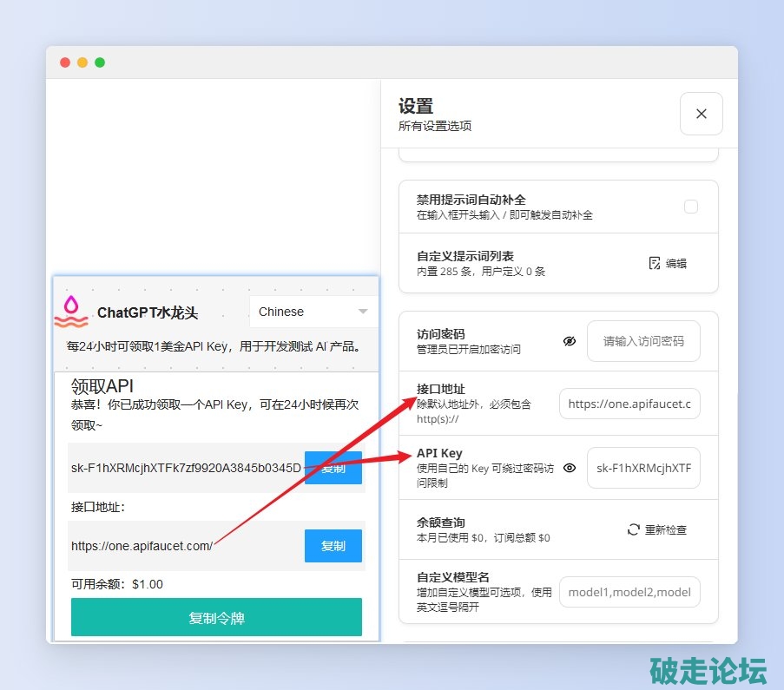Copy the 接口地址 URL with 复制 button
The height and width of the screenshot is (690, 784).
click(333, 546)
